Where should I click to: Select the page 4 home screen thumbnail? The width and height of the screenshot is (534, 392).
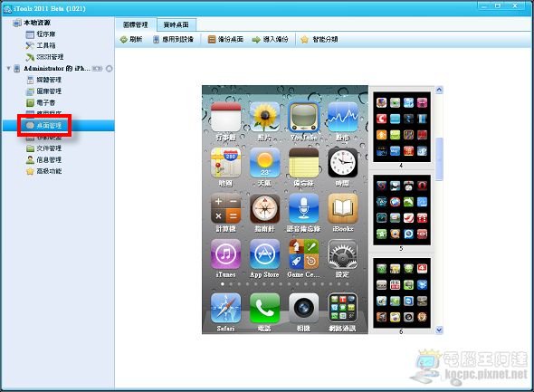402,127
